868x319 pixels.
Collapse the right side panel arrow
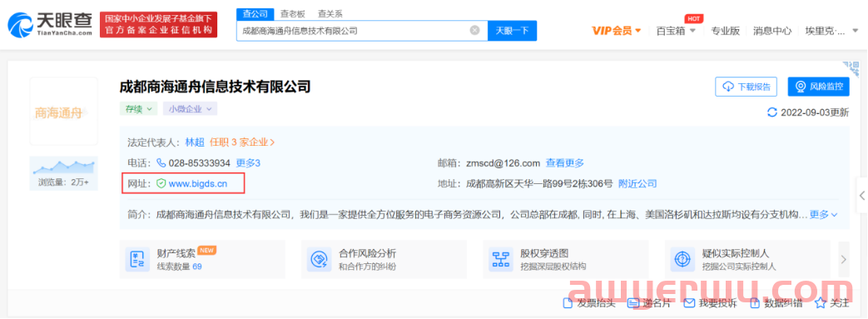[x=862, y=196]
